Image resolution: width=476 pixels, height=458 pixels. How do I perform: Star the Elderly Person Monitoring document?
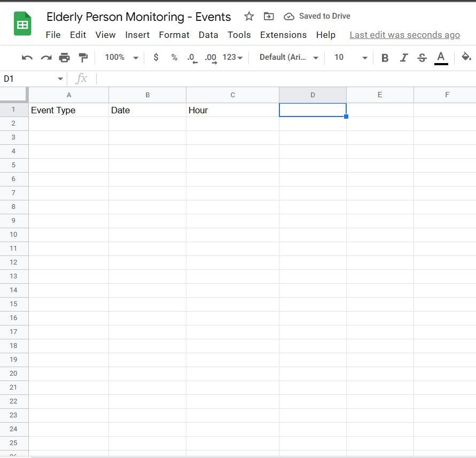coord(249,16)
